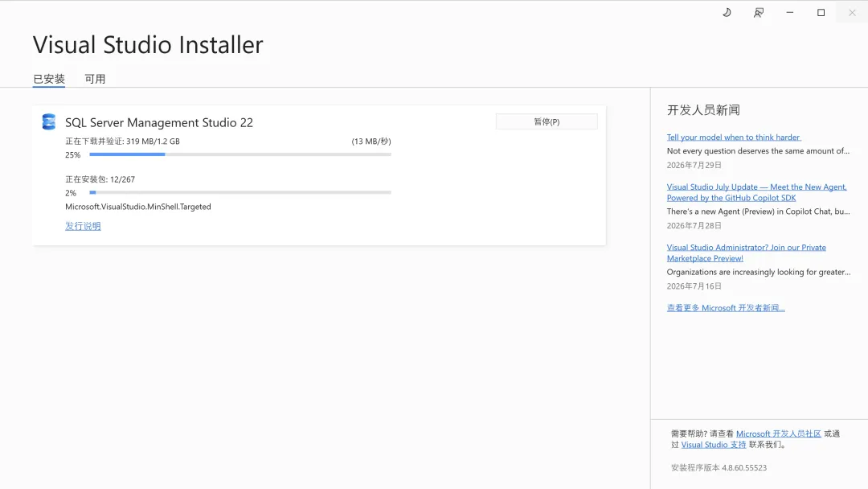The width and height of the screenshot is (868, 489).
Task: Open Private Marketplace Preview news link
Action: (746, 253)
